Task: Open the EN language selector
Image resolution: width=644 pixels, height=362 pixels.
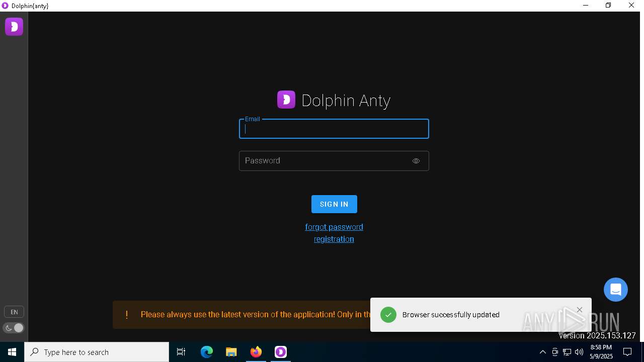Action: [x=14, y=312]
